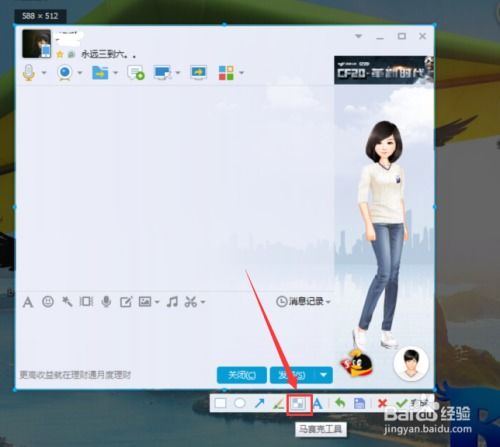Expand apps grid dropdown arrow
Image resolution: width=500 pixels, height=447 pixels.
[241, 72]
